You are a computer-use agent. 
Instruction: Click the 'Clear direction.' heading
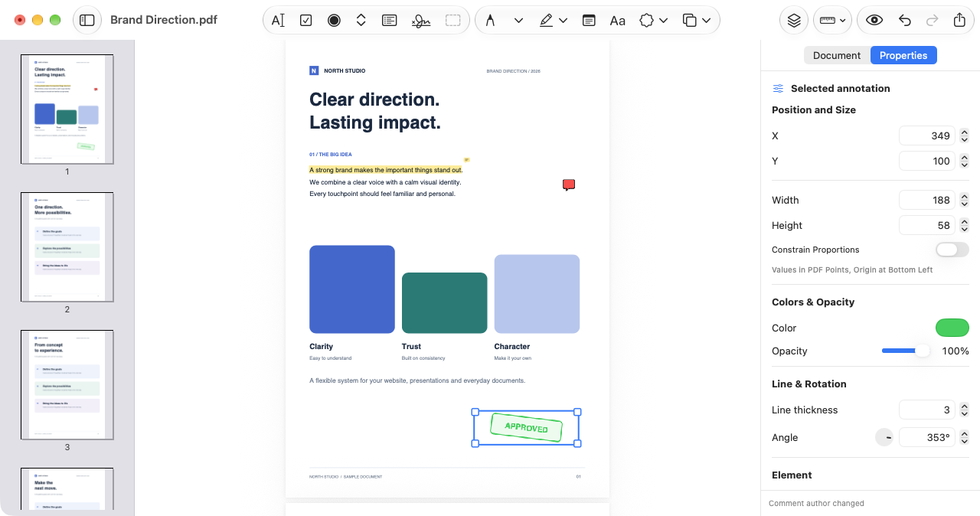[x=374, y=100]
